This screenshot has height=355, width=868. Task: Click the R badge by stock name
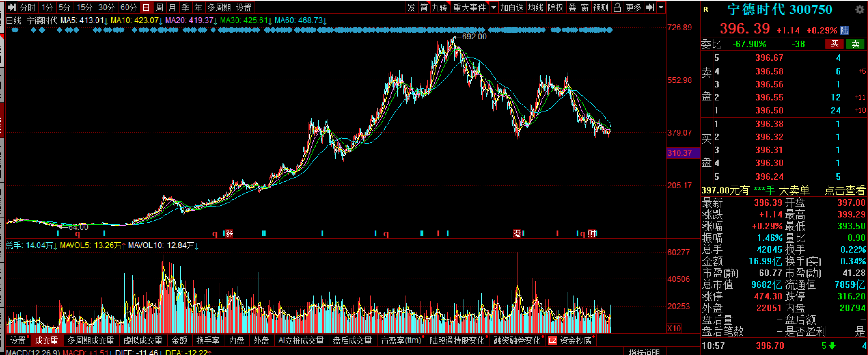[706, 10]
